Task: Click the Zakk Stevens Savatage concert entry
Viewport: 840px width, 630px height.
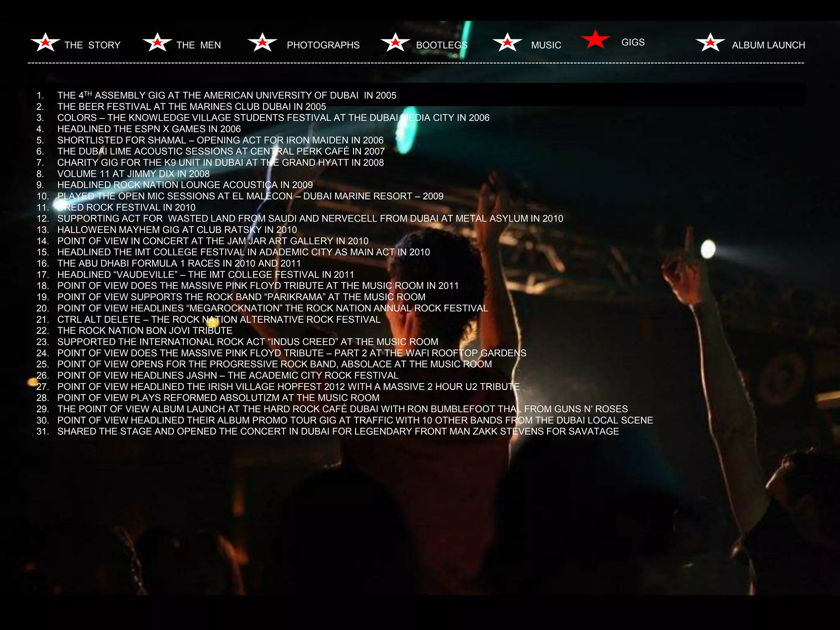Action: (x=338, y=431)
